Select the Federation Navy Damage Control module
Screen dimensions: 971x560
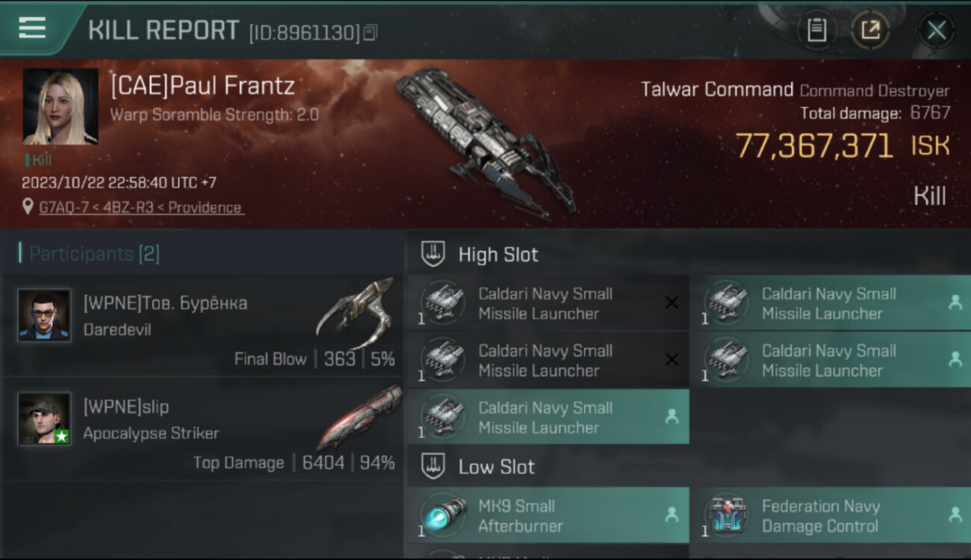click(830, 516)
